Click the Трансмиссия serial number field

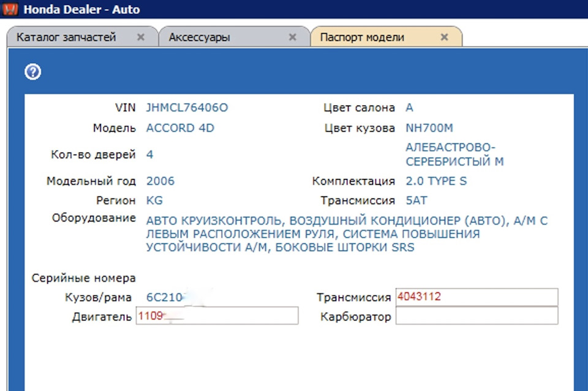click(477, 297)
